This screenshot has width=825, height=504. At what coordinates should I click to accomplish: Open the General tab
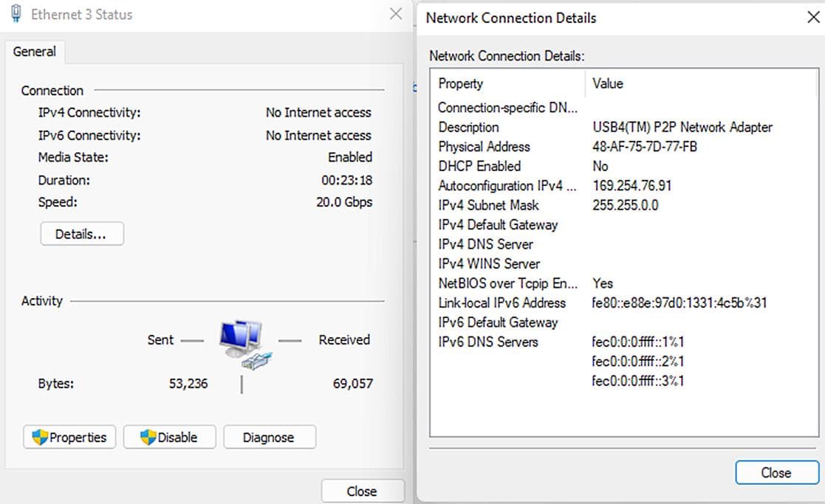point(35,52)
